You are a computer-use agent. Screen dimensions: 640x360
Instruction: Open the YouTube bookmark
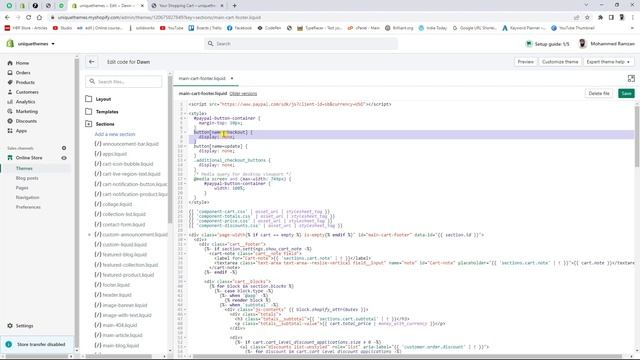pyautogui.click(x=171, y=28)
